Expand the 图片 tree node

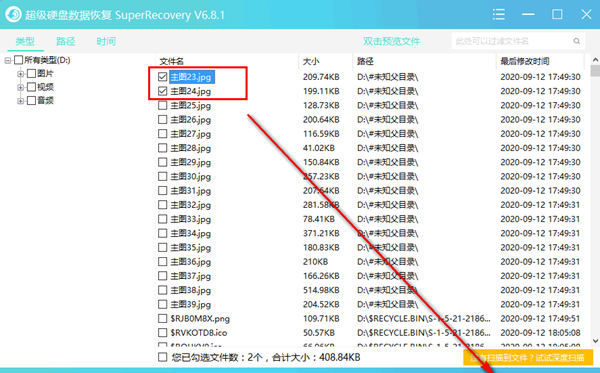pos(20,74)
